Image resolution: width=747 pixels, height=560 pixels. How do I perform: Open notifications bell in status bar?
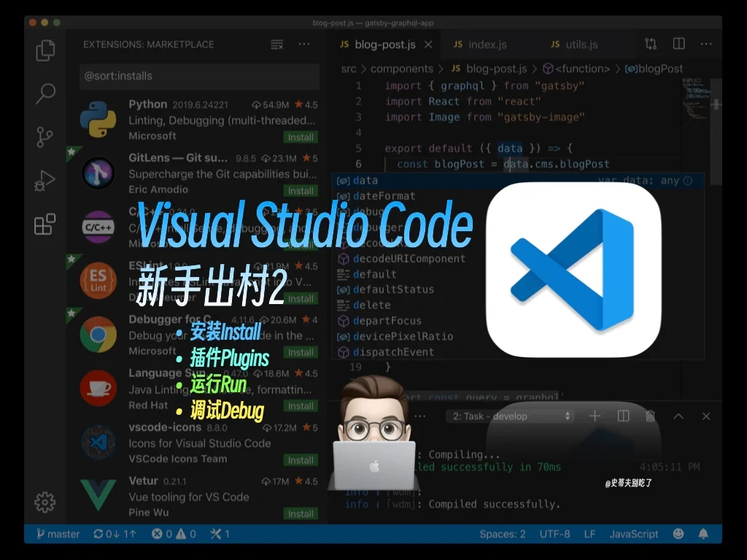click(x=703, y=534)
